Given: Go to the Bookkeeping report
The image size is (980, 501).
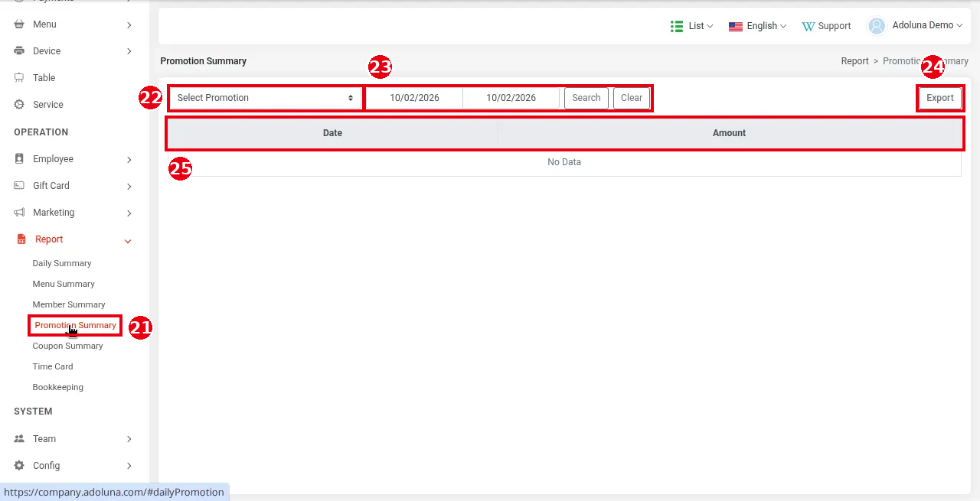Looking at the screenshot, I should pos(58,387).
